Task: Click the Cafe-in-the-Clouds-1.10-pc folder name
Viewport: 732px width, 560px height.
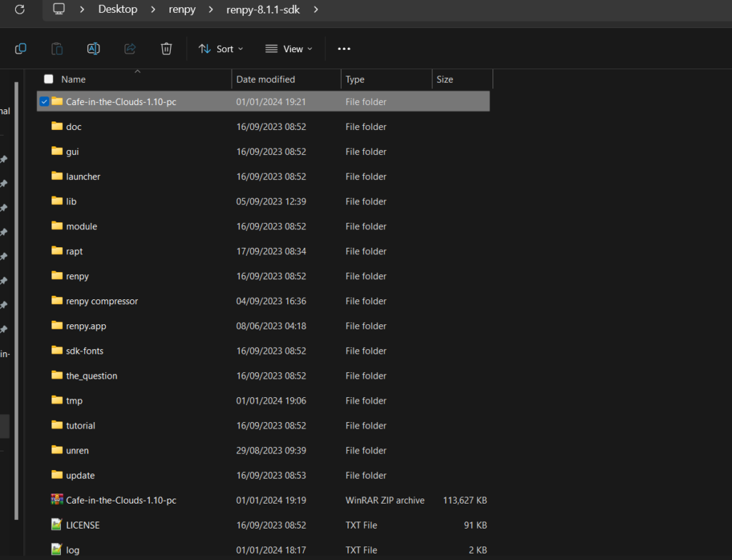Action: (x=122, y=101)
